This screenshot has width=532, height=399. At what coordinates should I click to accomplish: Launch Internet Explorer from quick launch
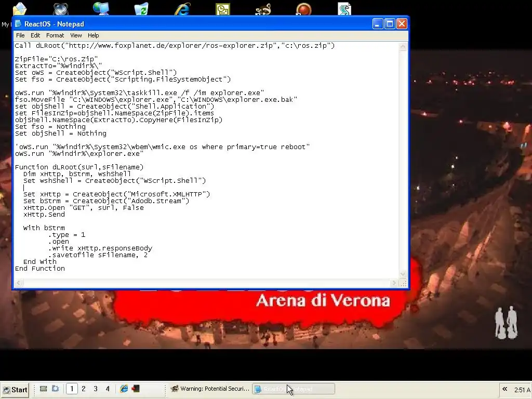124,389
